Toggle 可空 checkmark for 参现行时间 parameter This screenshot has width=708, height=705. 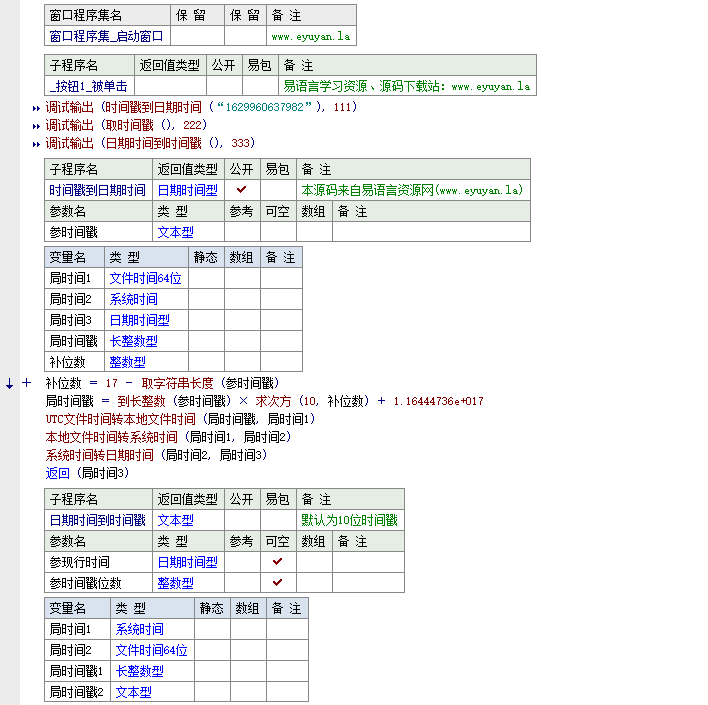pos(278,561)
